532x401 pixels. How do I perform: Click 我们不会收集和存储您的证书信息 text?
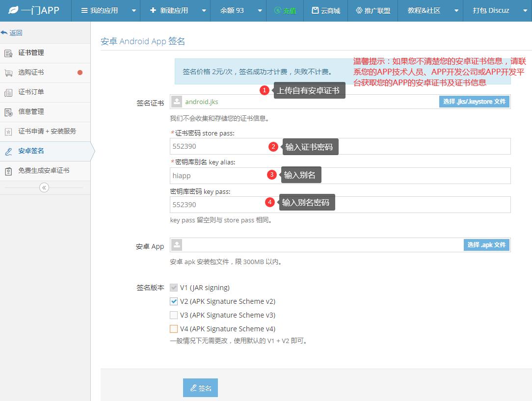coord(220,118)
